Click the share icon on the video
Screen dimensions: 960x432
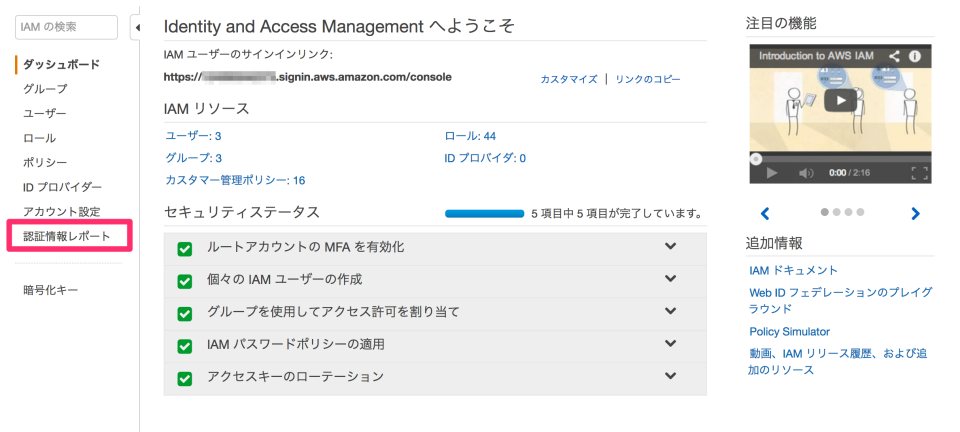tap(894, 56)
